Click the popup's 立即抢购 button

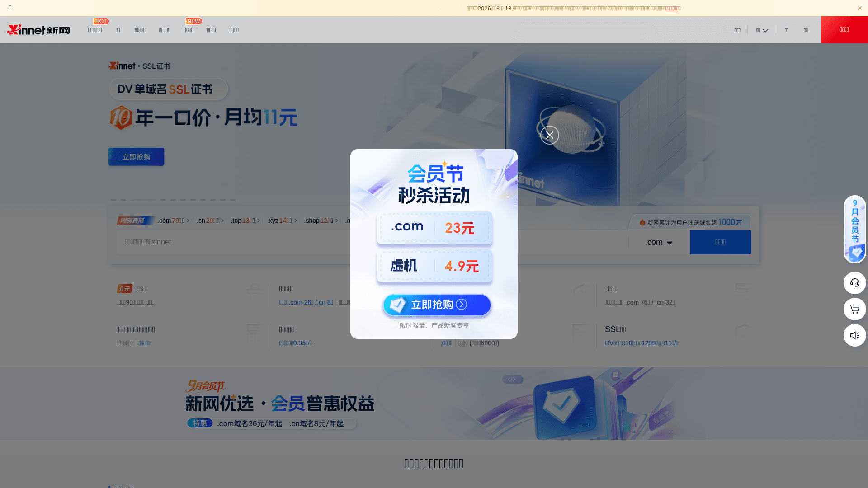pyautogui.click(x=437, y=305)
